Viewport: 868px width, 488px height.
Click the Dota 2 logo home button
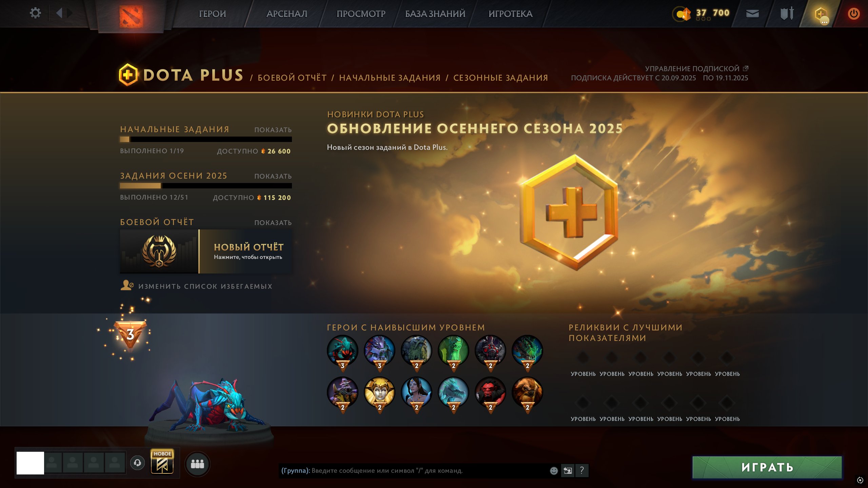pyautogui.click(x=131, y=16)
